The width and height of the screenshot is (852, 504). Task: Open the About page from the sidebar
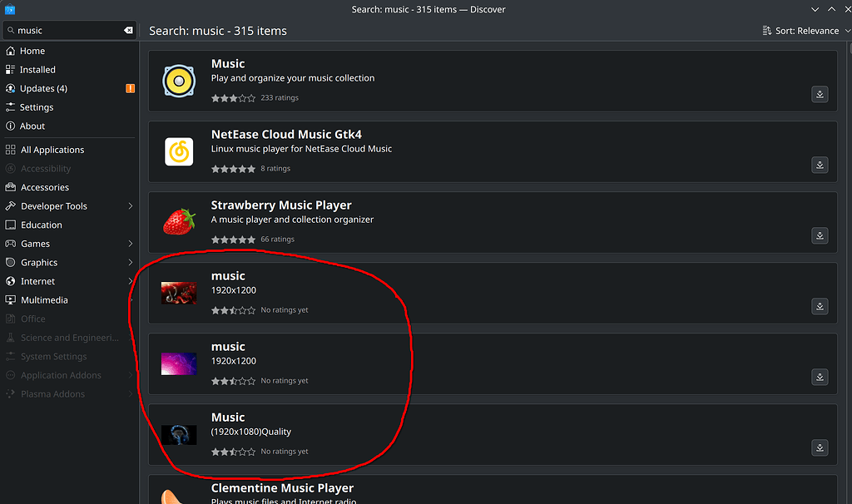pyautogui.click(x=32, y=126)
